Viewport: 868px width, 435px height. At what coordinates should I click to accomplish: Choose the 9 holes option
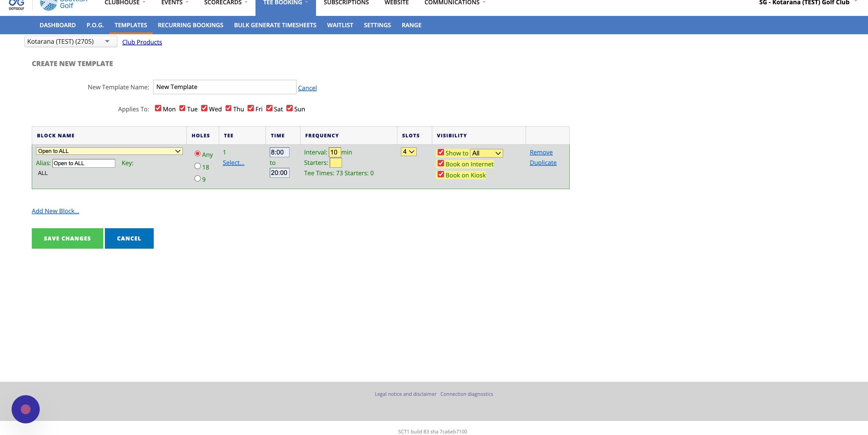click(197, 178)
